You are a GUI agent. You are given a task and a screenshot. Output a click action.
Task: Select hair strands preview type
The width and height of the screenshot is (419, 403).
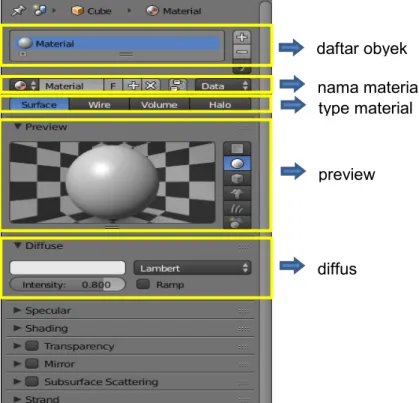click(237, 208)
